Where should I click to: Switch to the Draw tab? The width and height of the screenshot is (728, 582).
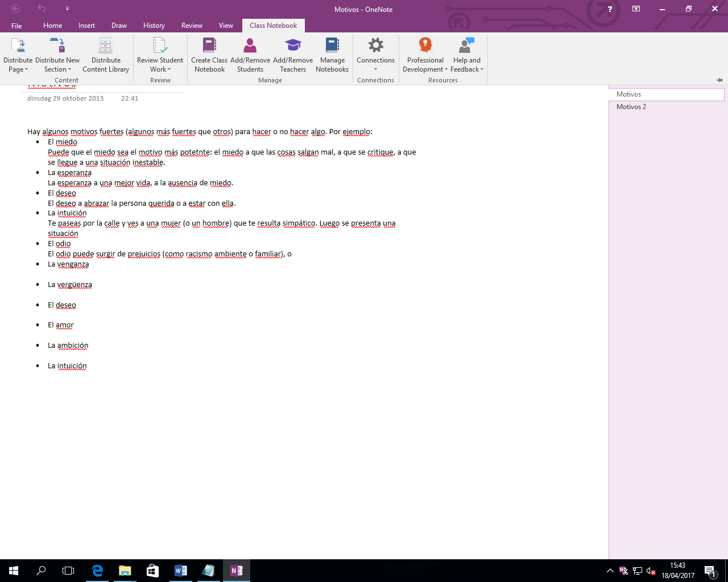click(119, 26)
